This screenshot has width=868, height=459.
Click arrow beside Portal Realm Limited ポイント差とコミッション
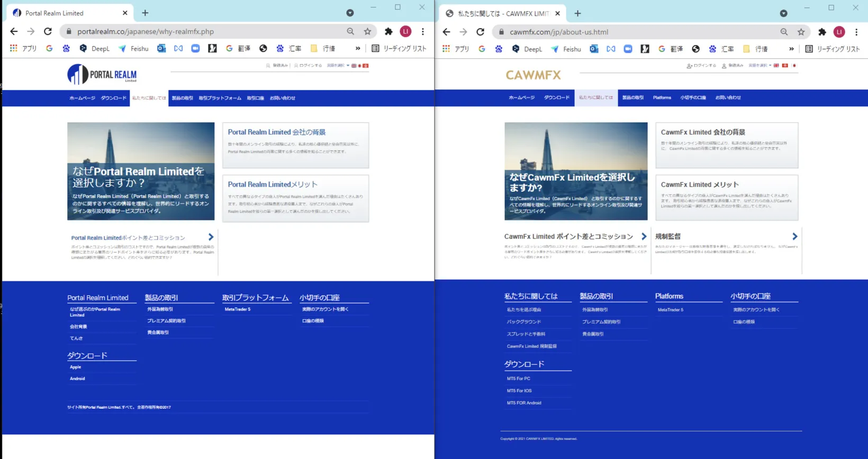(211, 237)
